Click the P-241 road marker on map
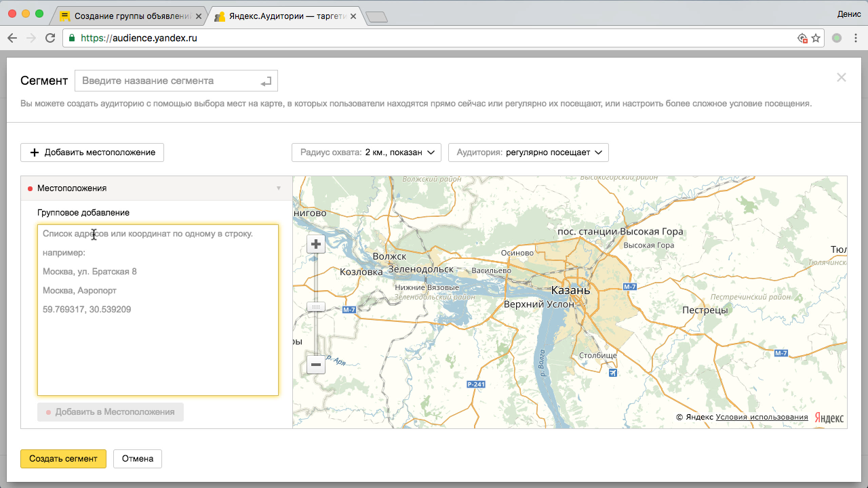The width and height of the screenshot is (868, 488). [x=476, y=384]
